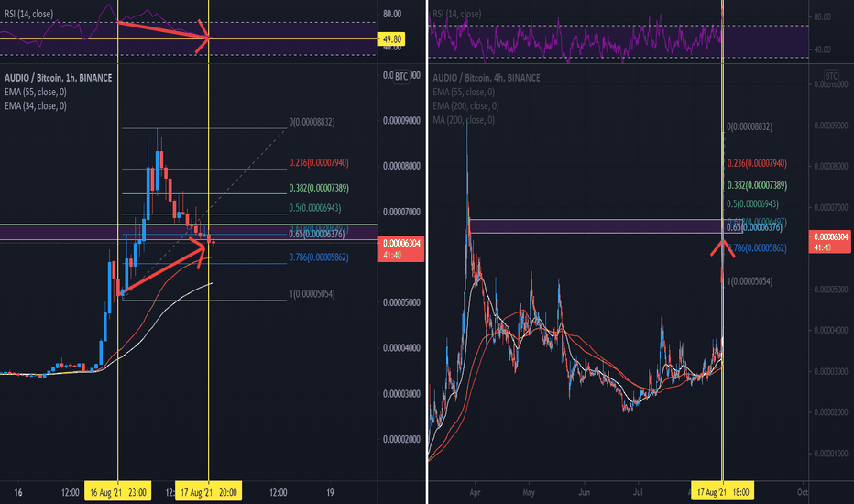The width and height of the screenshot is (854, 504).
Task: Click the 0.5(0.00006943) Fib label on 4h chart
Action: tap(752, 204)
